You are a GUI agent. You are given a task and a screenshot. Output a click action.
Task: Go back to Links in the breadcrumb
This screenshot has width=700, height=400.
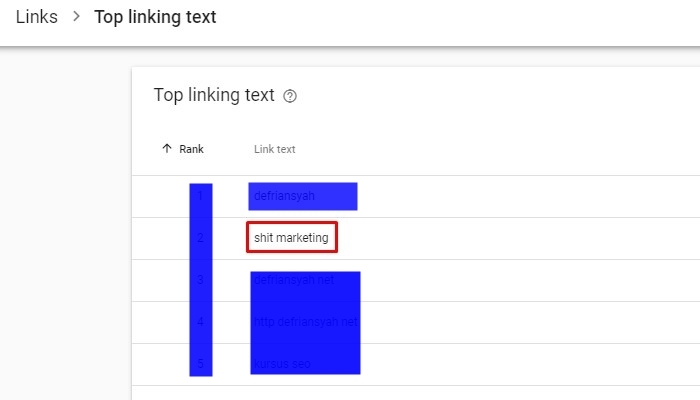(x=37, y=17)
